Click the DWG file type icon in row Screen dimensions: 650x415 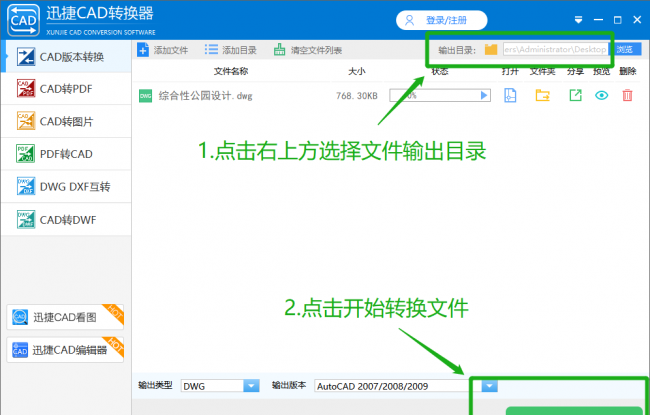pyautogui.click(x=145, y=96)
